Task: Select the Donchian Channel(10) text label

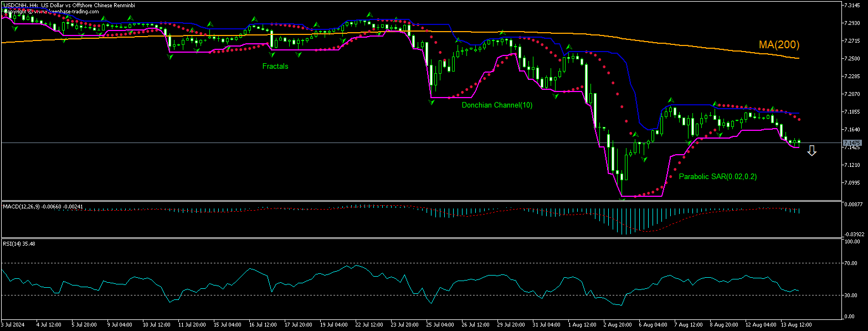Action: [496, 105]
